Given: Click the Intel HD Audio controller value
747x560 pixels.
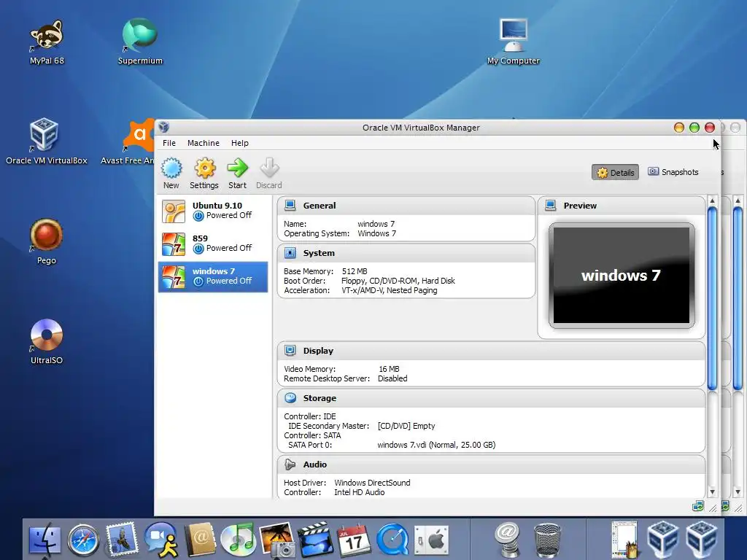Looking at the screenshot, I should [x=359, y=492].
